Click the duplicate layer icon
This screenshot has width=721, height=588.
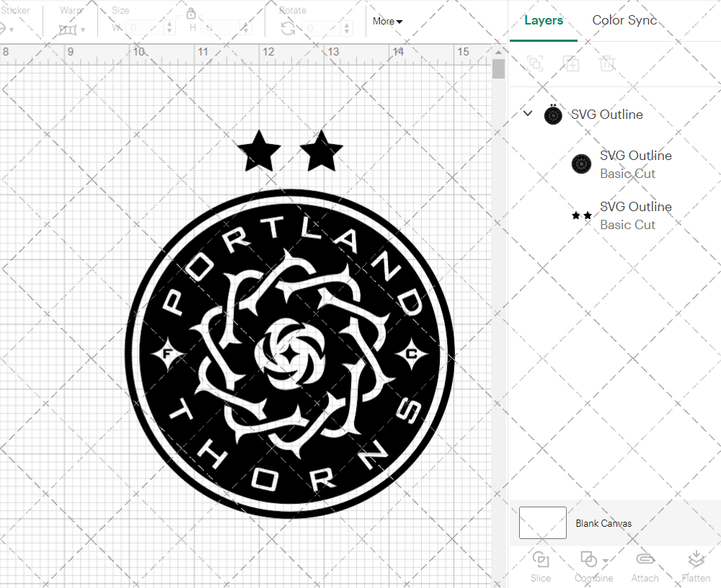571,63
